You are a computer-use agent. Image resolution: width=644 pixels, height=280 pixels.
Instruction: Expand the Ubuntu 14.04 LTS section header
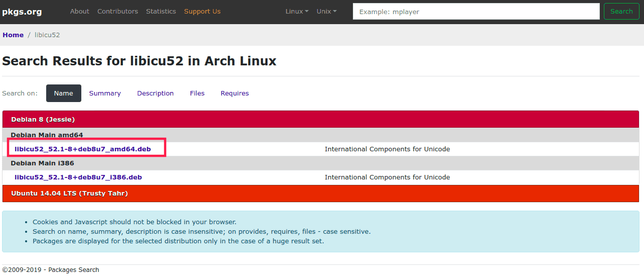(x=69, y=194)
